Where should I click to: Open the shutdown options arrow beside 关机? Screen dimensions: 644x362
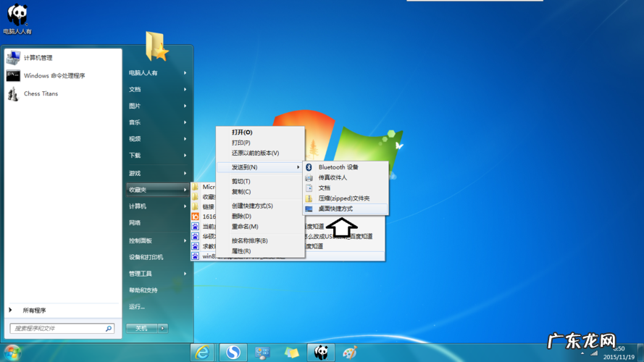coord(164,328)
